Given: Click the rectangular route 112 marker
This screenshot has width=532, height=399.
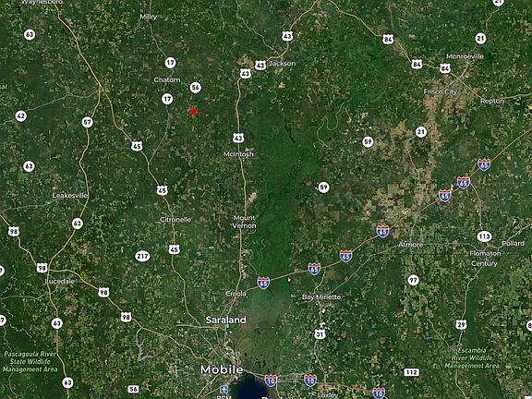Looking at the screenshot, I should pos(412,372).
